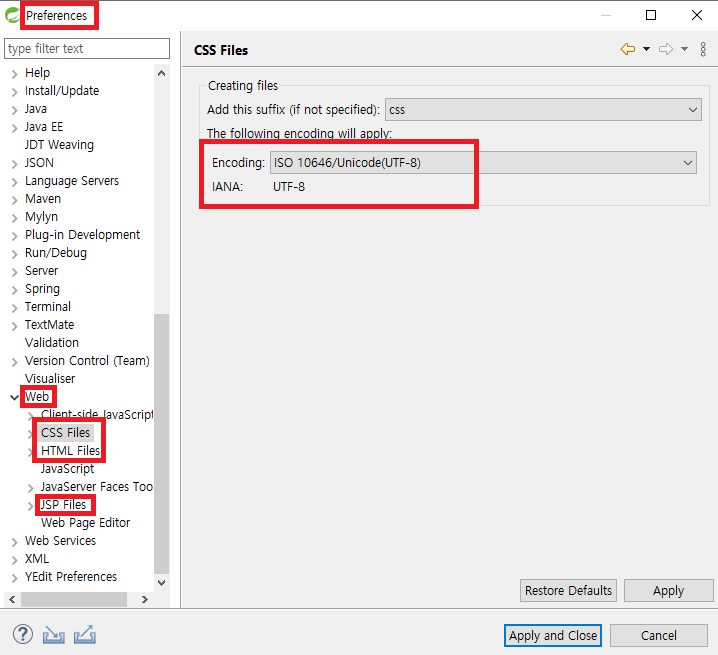
Task: Select JSON preferences item
Action: point(39,163)
